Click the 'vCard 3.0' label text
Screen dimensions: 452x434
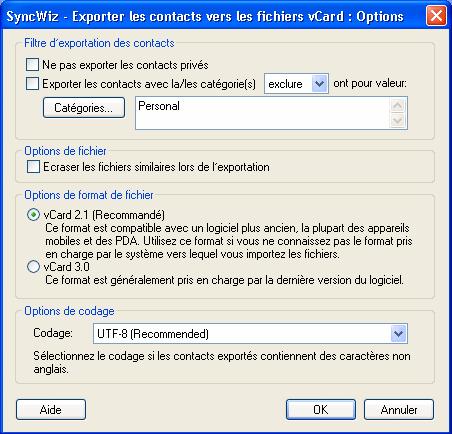click(x=67, y=267)
